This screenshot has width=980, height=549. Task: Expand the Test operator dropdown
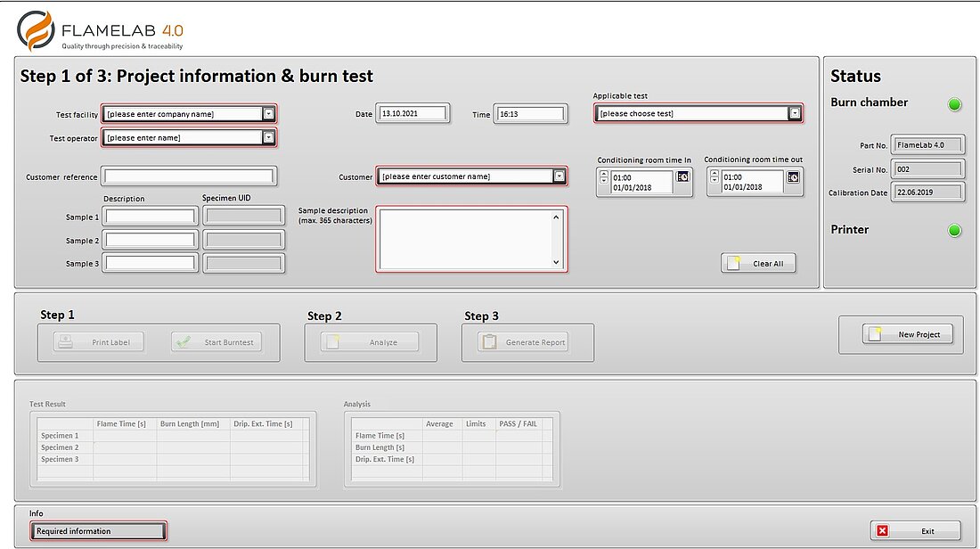pyautogui.click(x=268, y=138)
